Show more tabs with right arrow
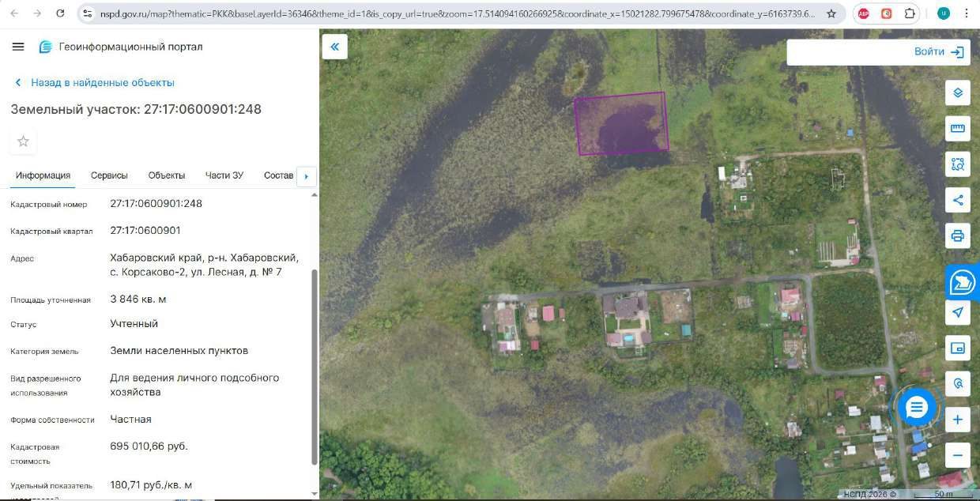The image size is (980, 501). tap(306, 176)
